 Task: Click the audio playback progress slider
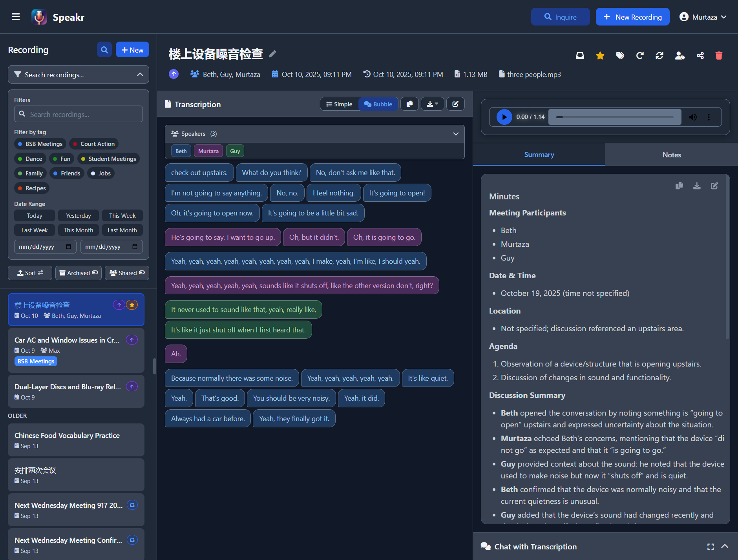pyautogui.click(x=615, y=117)
